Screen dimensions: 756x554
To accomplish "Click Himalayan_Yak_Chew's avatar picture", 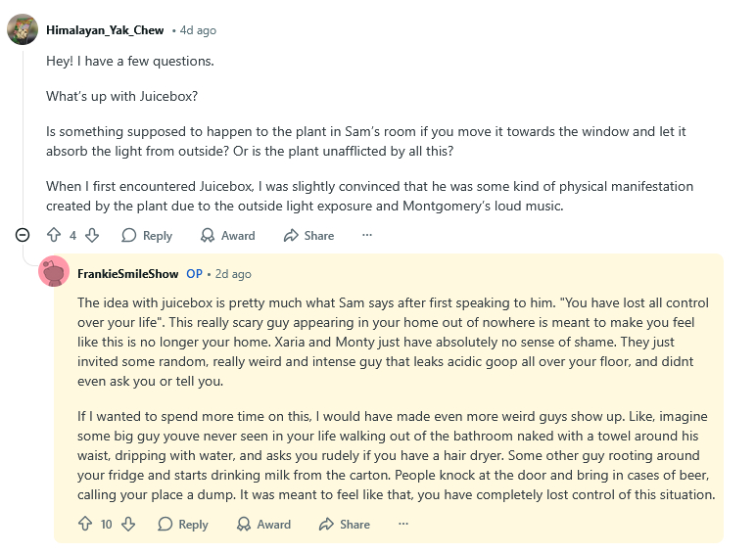I will tap(23, 30).
